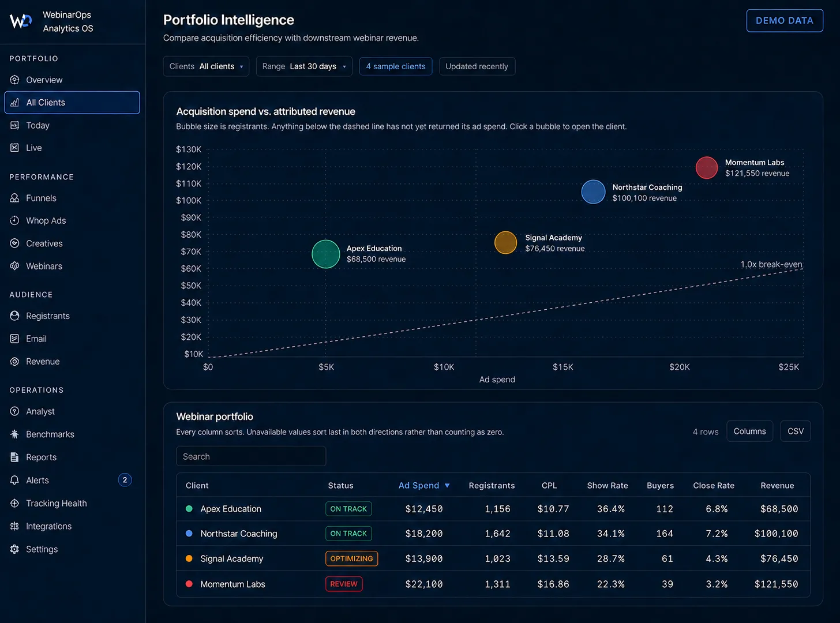Screen dimensions: 840x623
Task: Click the $22,100 ad spend cell
Action: point(424,584)
